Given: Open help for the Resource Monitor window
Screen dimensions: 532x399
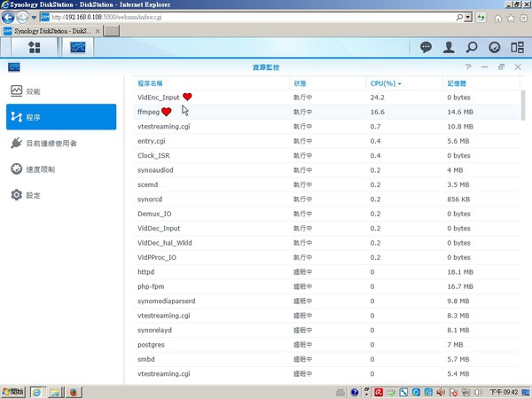Looking at the screenshot, I should tap(468, 66).
